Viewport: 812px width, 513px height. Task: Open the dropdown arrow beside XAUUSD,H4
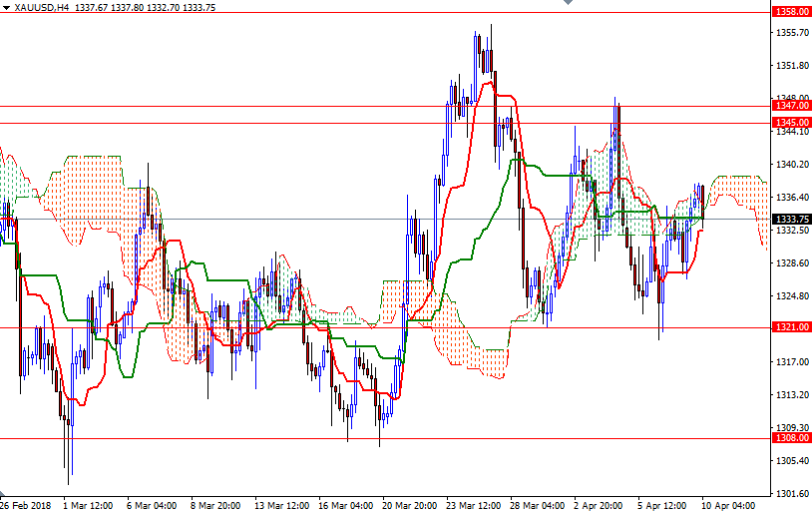(6, 7)
